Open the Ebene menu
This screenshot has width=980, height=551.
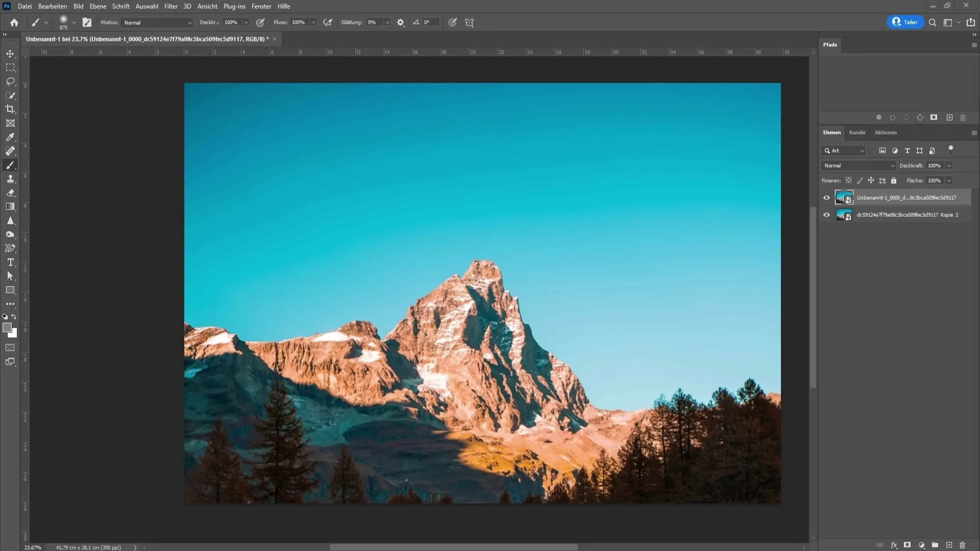(x=97, y=6)
